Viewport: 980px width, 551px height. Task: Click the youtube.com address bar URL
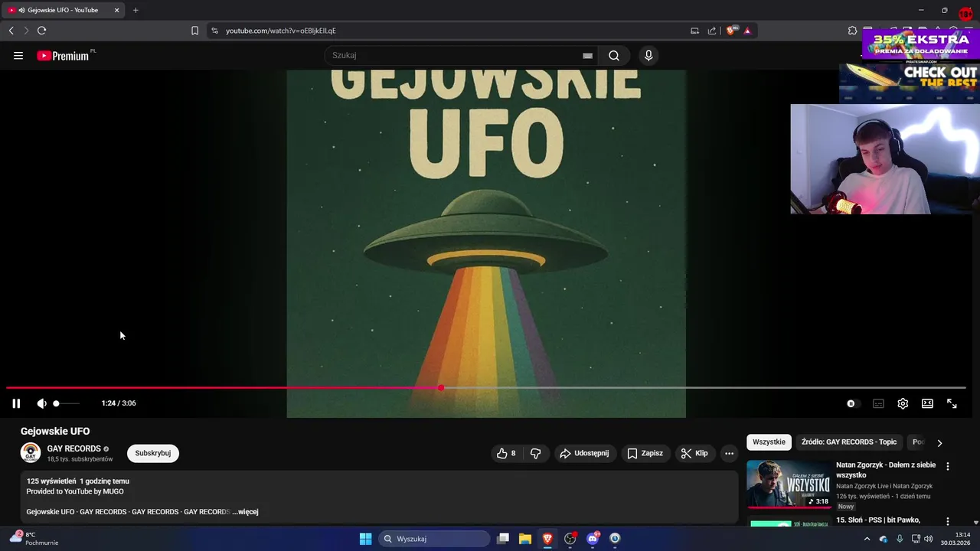[281, 31]
